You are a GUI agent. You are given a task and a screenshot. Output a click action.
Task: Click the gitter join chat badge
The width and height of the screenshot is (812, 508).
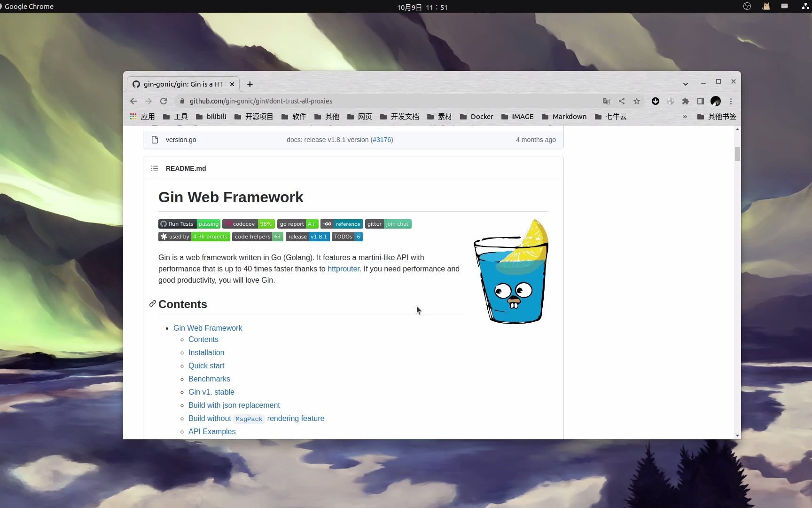388,224
